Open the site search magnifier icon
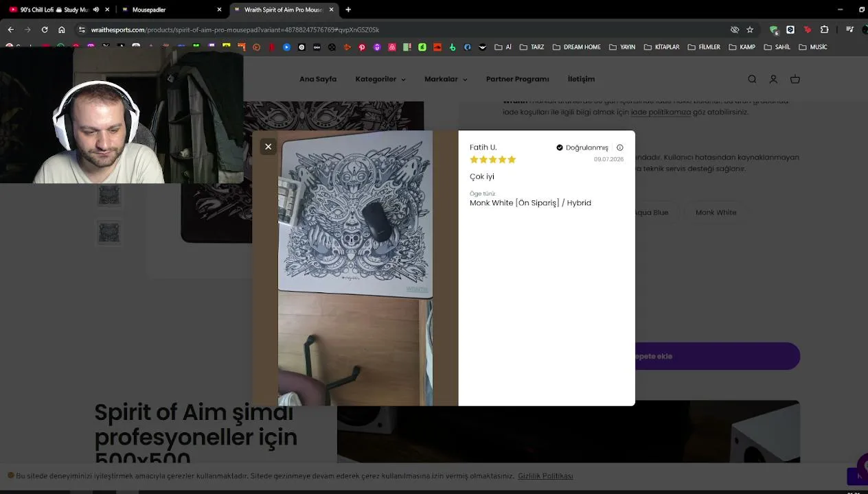Viewport: 868px width, 494px height. click(752, 80)
